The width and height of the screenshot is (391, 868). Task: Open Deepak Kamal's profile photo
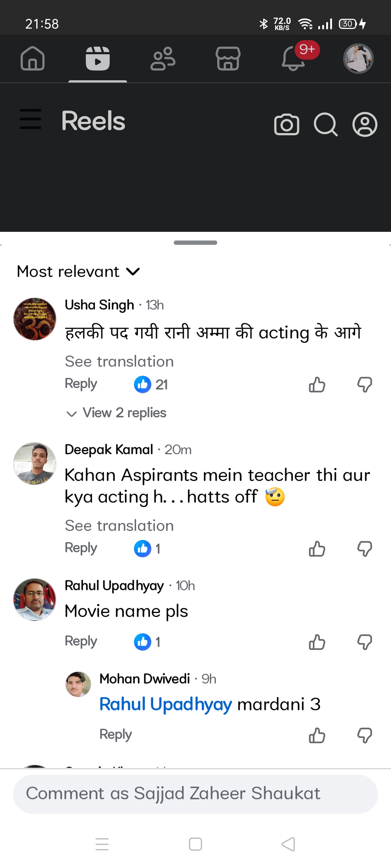pos(35,463)
